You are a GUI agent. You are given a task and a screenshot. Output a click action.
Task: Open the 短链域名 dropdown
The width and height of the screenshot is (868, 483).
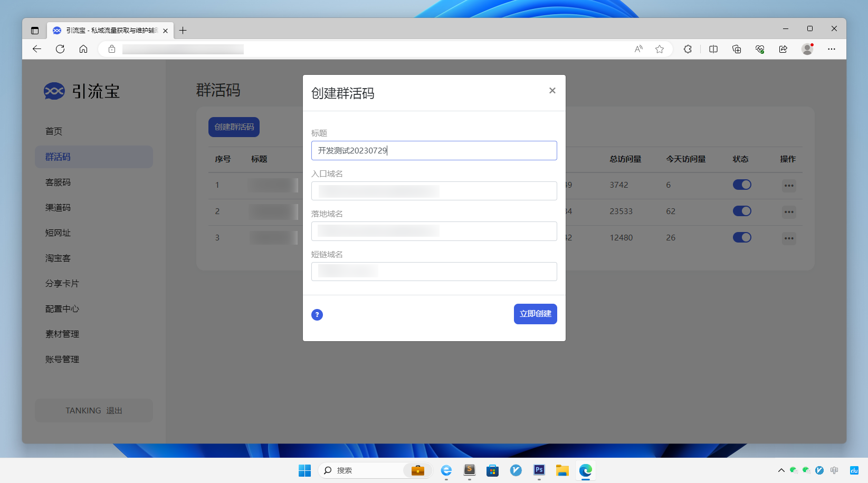point(434,272)
